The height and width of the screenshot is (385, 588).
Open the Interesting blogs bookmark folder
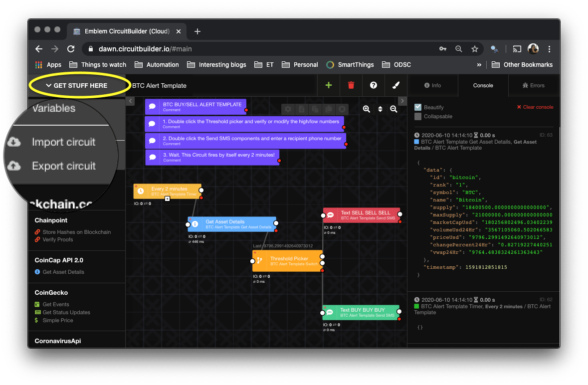pos(216,65)
